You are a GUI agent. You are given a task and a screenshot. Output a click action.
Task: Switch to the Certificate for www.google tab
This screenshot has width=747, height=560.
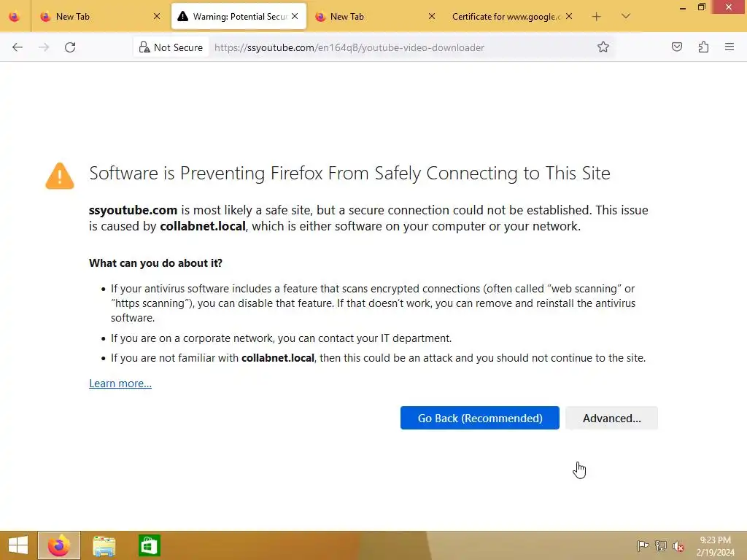505,16
